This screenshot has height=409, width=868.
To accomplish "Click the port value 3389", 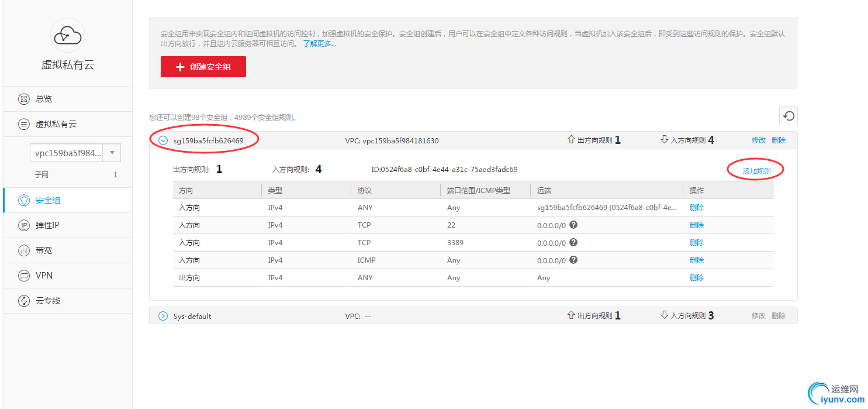I will click(x=455, y=243).
